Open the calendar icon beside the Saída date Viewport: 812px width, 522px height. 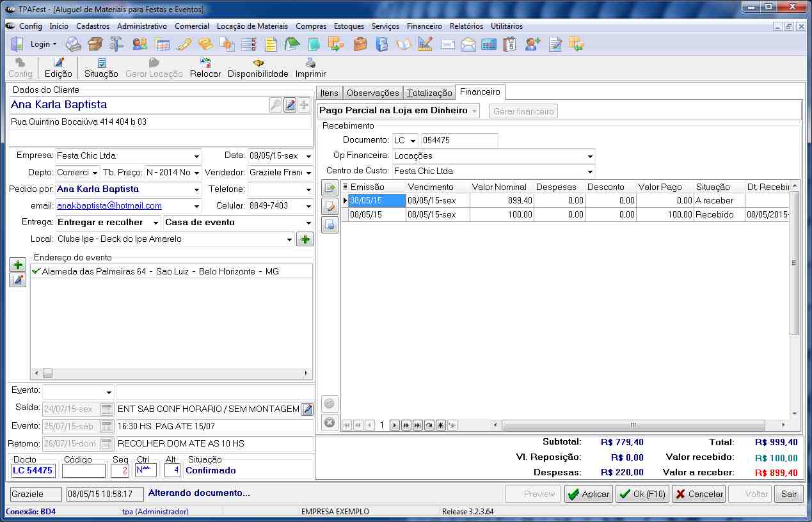pos(107,409)
